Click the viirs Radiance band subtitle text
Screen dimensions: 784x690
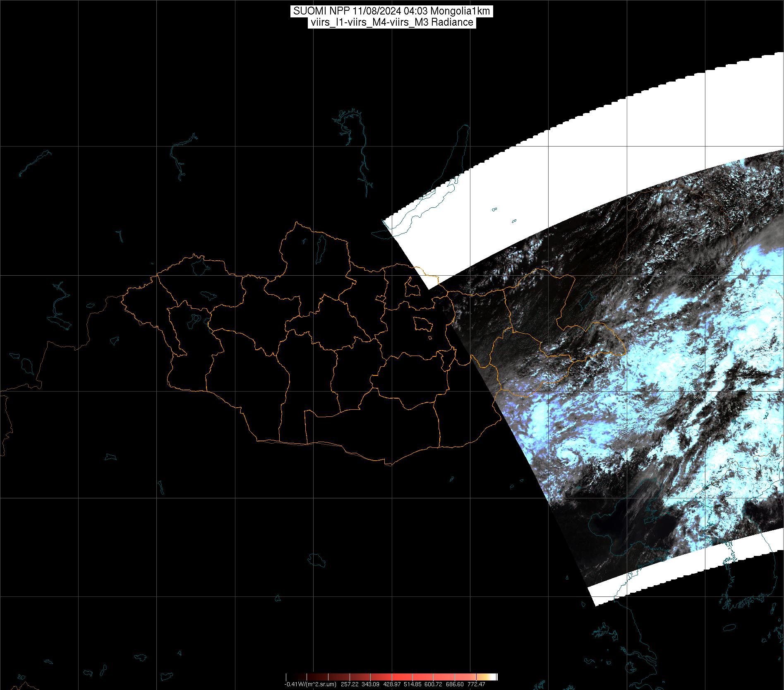[391, 22]
